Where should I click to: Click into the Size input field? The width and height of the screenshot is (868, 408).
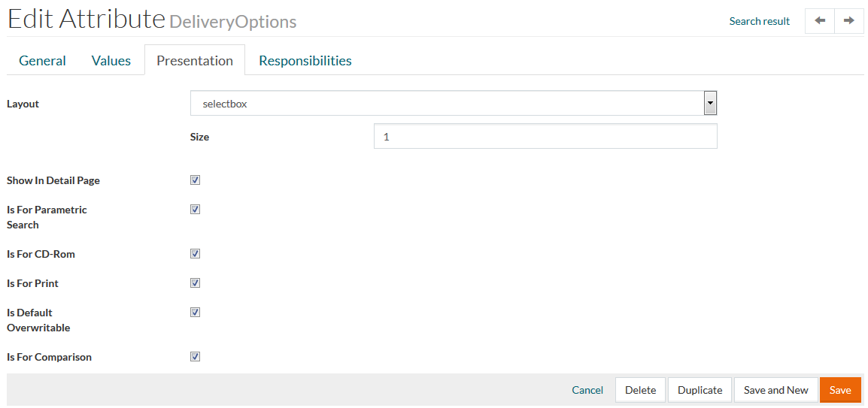point(545,137)
